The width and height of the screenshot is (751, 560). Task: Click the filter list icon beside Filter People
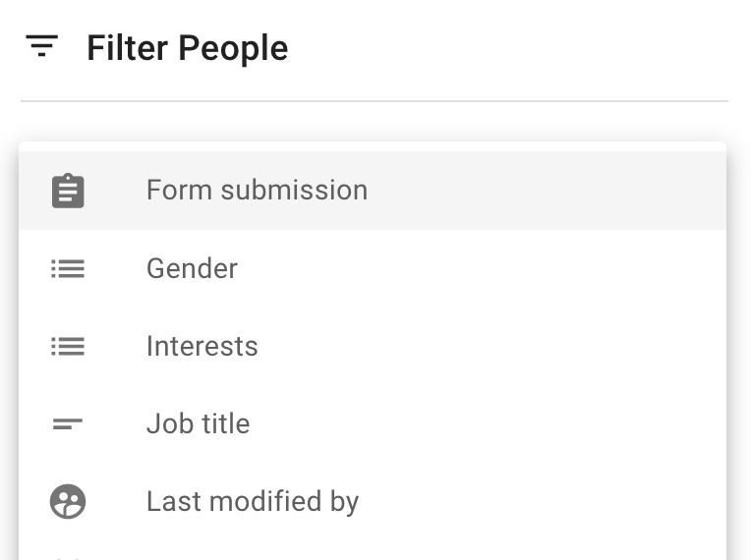point(42,46)
